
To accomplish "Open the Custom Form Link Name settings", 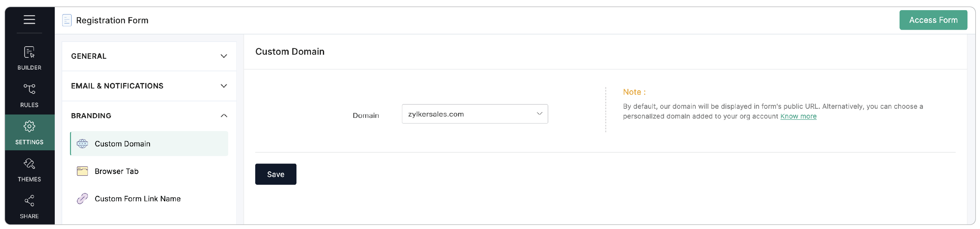I will tap(138, 199).
